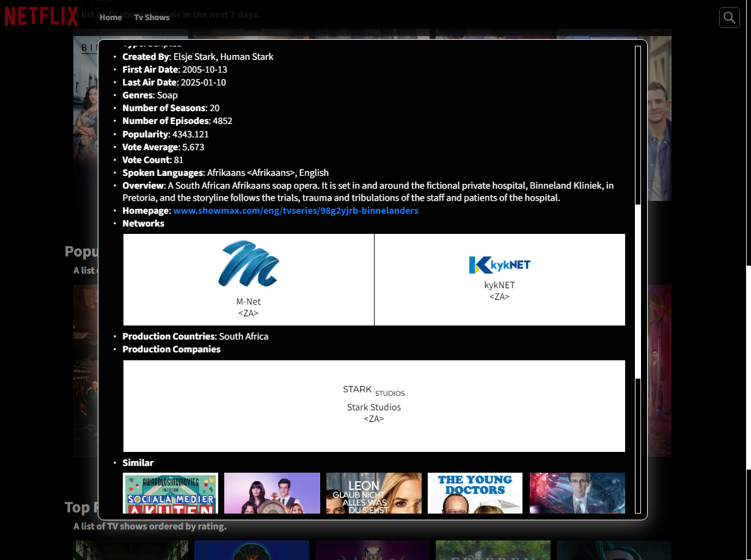Click the Stark Studios name label
This screenshot has width=751, height=560.
click(373, 407)
